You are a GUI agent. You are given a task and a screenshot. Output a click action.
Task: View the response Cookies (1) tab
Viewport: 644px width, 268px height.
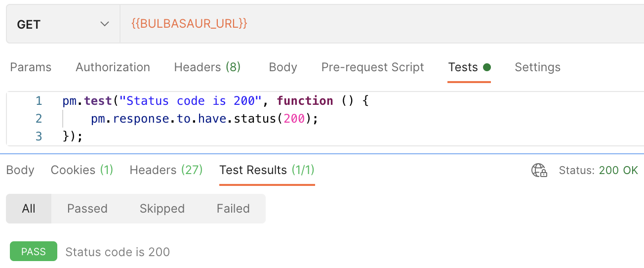tap(82, 170)
